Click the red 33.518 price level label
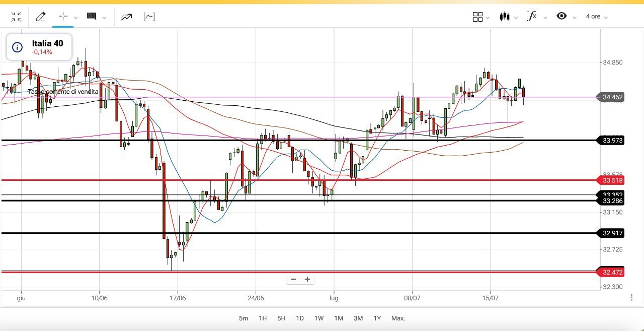 pyautogui.click(x=612, y=180)
